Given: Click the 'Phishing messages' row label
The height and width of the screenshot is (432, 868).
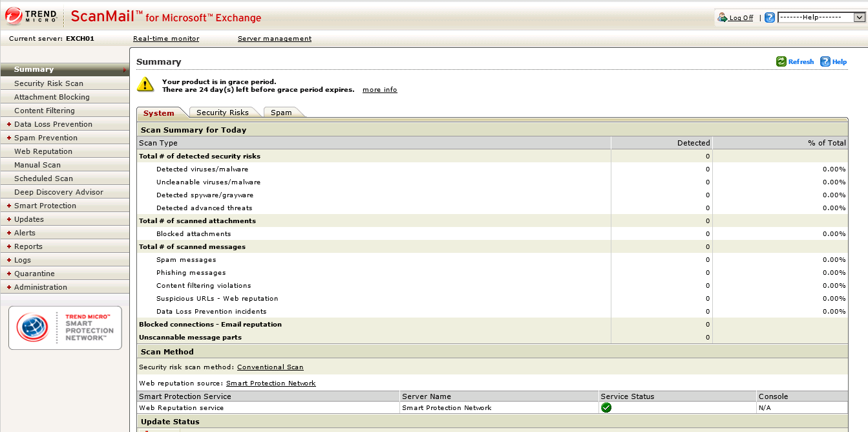Looking at the screenshot, I should pos(191,273).
